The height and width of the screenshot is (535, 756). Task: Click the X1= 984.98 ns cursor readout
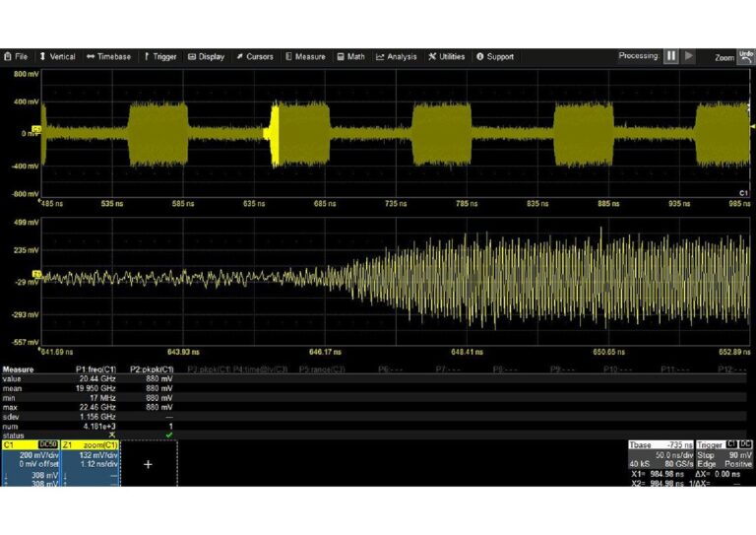(658, 474)
